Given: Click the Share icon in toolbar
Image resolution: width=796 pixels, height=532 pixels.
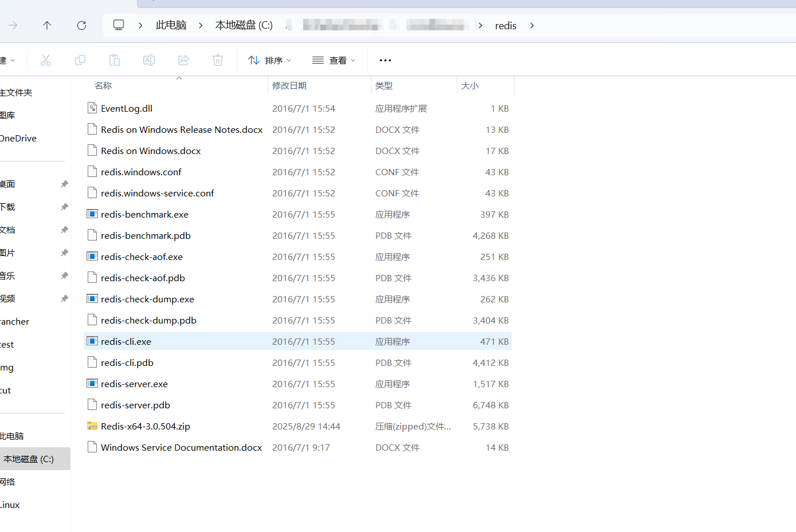Looking at the screenshot, I should [183, 60].
